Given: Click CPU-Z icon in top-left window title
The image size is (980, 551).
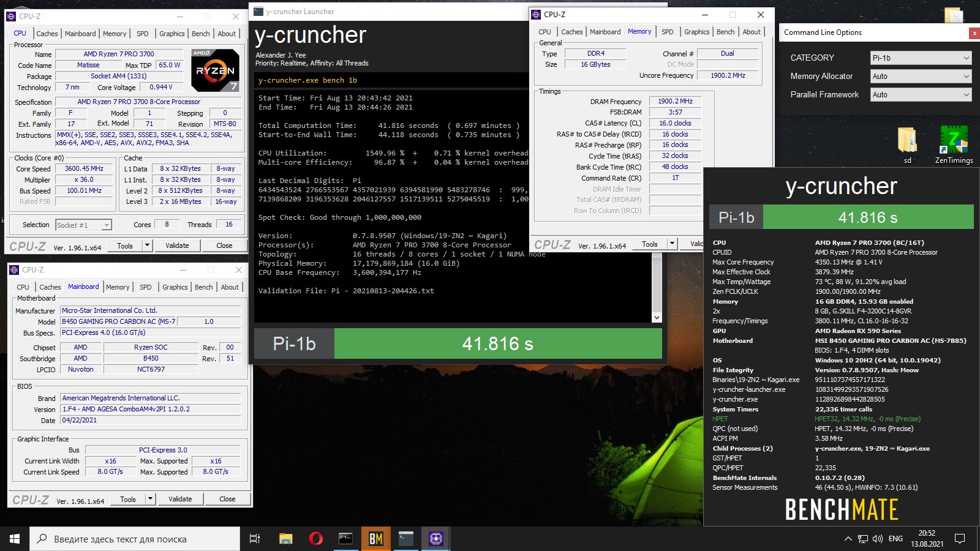Looking at the screenshot, I should point(10,16).
